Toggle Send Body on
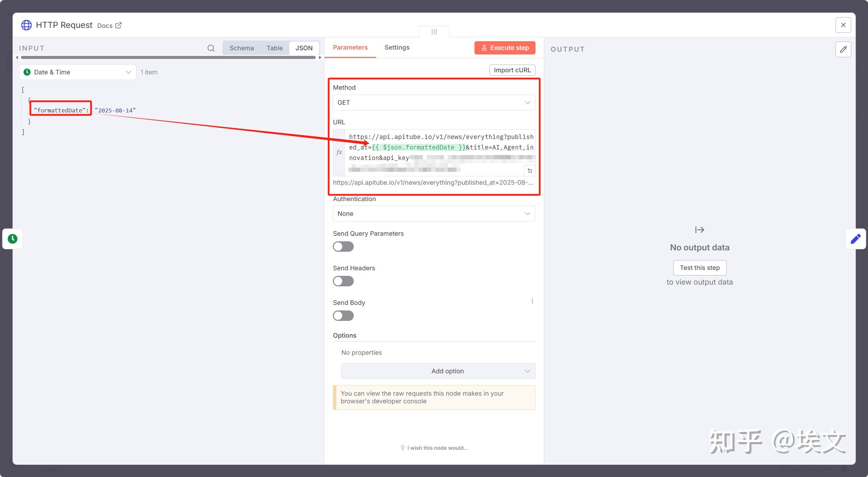The image size is (868, 477). tap(343, 316)
